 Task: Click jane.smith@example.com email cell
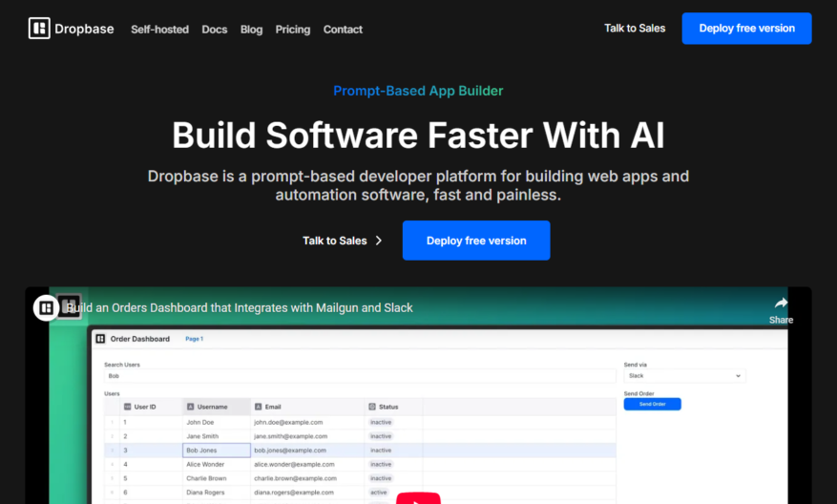307,436
